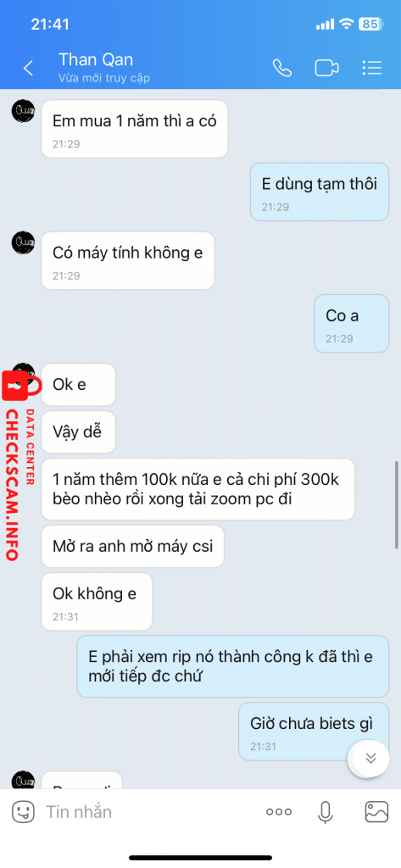Viewport: 401px width, 868px height.
Task: Focus the Tin nhắn message field
Action: [149, 811]
